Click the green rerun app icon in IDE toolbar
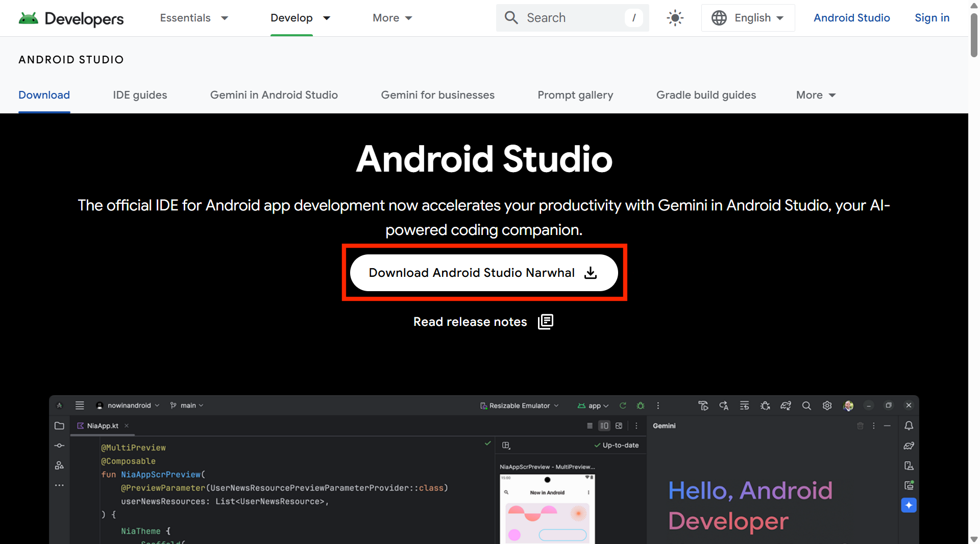 (623, 406)
